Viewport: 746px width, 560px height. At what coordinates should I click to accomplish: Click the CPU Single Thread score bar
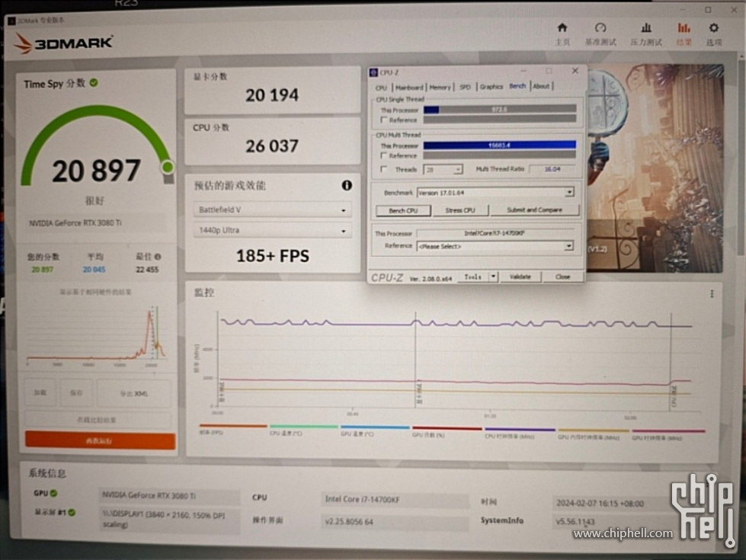tap(500, 110)
